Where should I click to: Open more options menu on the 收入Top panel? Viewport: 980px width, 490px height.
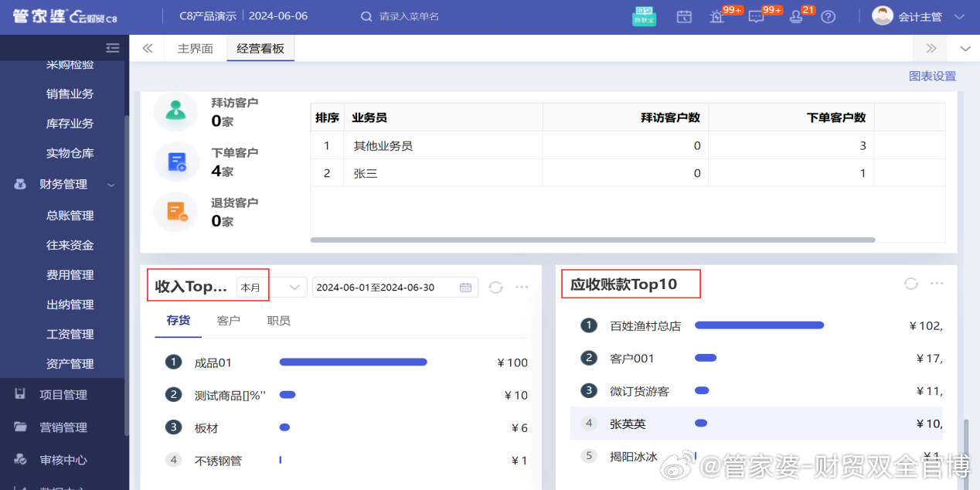click(x=522, y=287)
